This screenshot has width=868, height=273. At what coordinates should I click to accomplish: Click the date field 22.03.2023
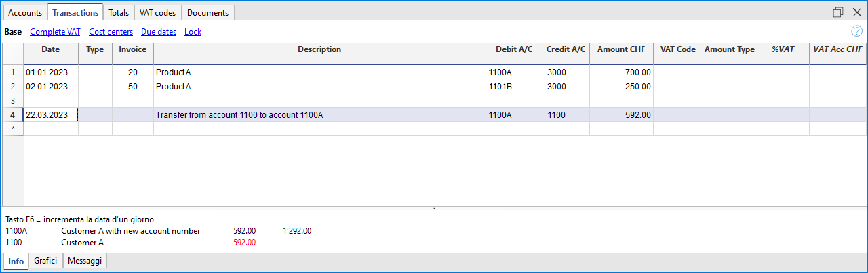tap(51, 115)
